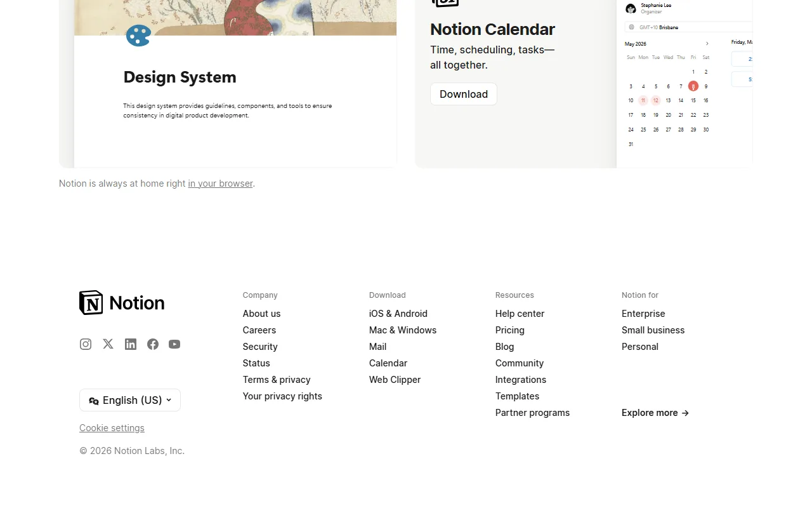Click the GMT+10 Brisbane timezone field
Screen dimensions: 812x508
coord(689,27)
